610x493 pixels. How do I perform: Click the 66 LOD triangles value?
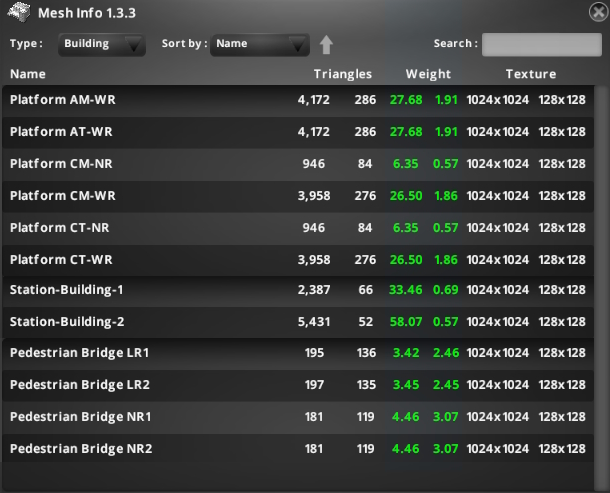point(365,290)
